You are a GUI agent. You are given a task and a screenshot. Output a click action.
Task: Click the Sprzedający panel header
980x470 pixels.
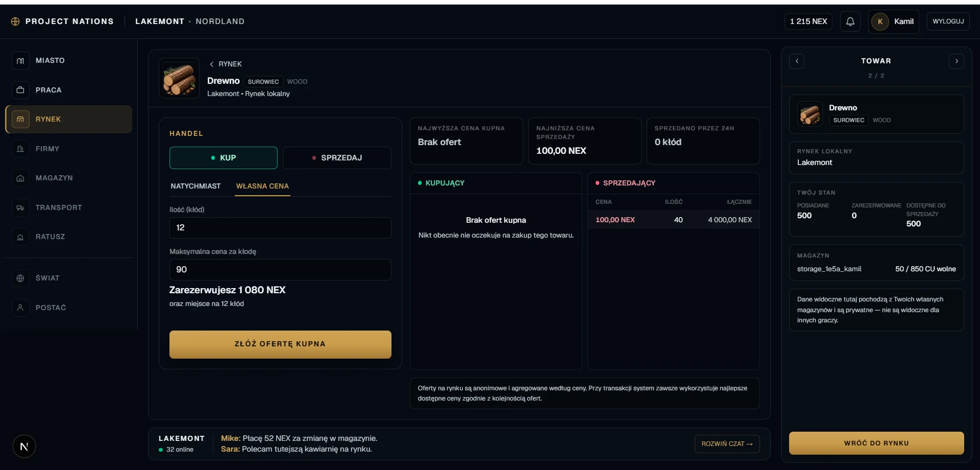673,183
